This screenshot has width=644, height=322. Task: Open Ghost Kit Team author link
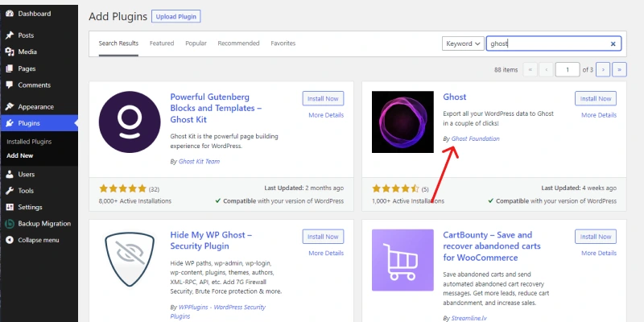coord(199,162)
